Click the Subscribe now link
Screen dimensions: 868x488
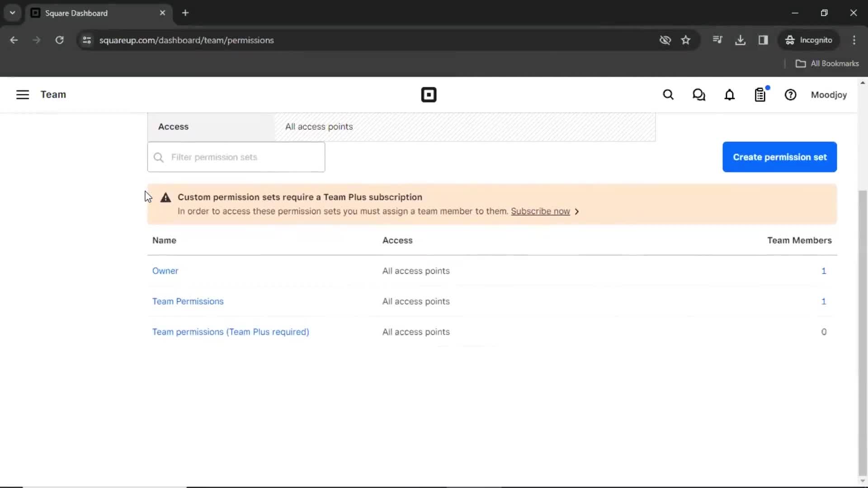540,211
